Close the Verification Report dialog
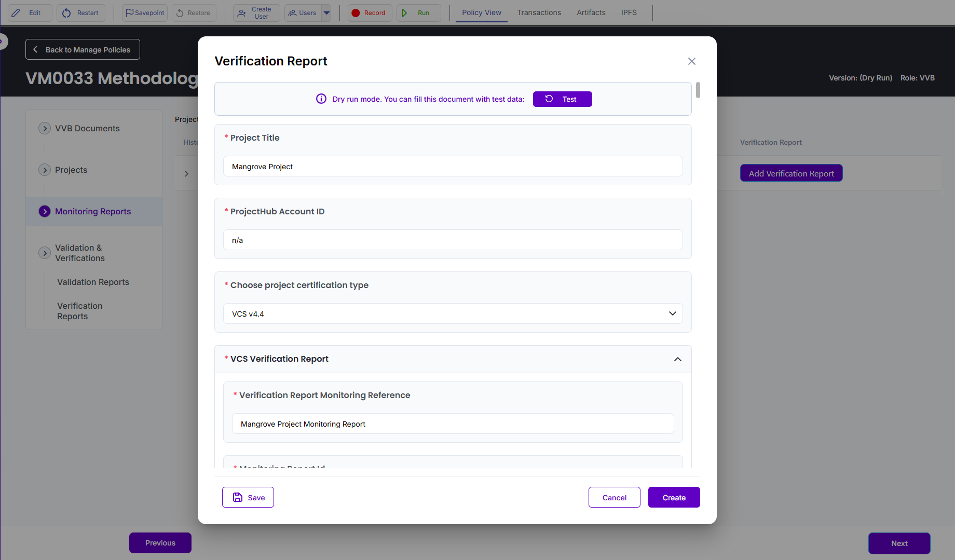955x560 pixels. tap(691, 61)
